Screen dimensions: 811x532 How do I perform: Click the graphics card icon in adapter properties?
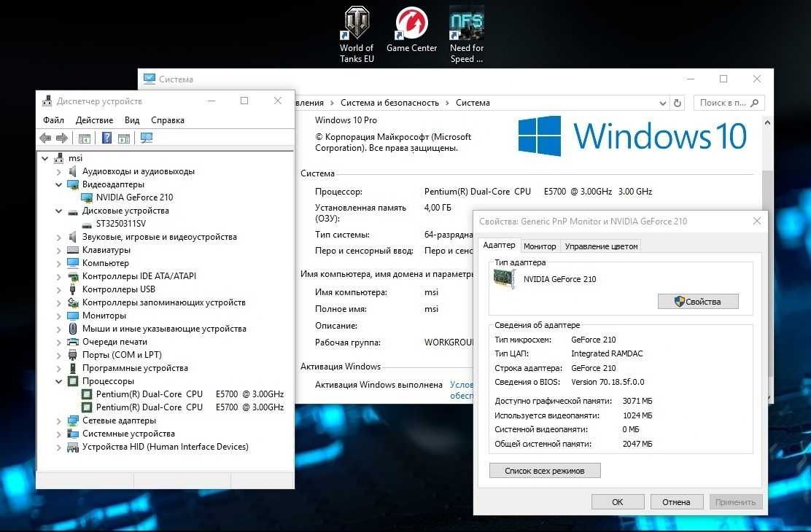[504, 279]
